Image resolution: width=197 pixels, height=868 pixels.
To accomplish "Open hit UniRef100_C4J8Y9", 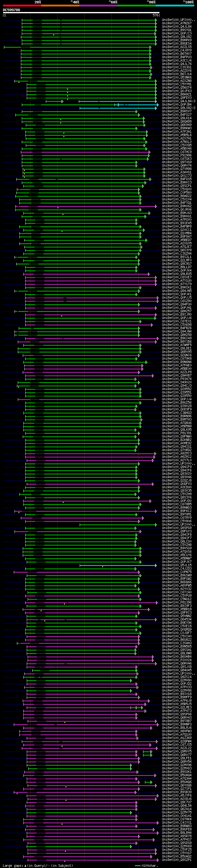I will point(176,50).
